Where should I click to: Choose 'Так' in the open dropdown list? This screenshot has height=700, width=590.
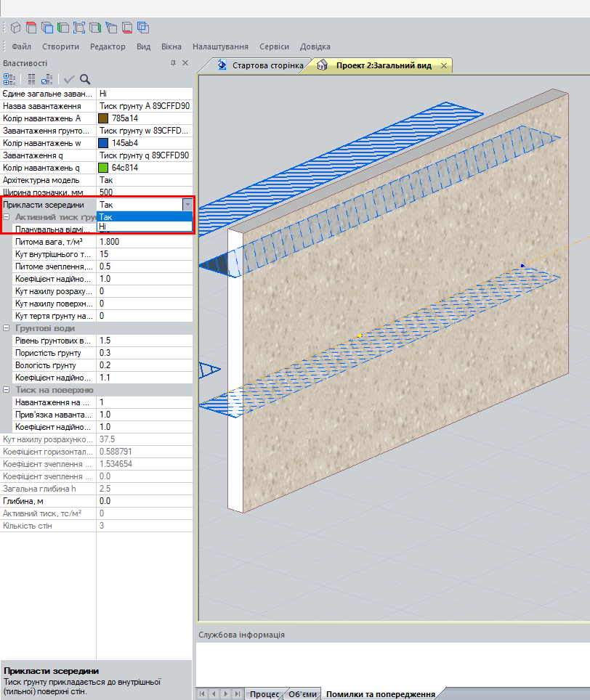pos(145,216)
